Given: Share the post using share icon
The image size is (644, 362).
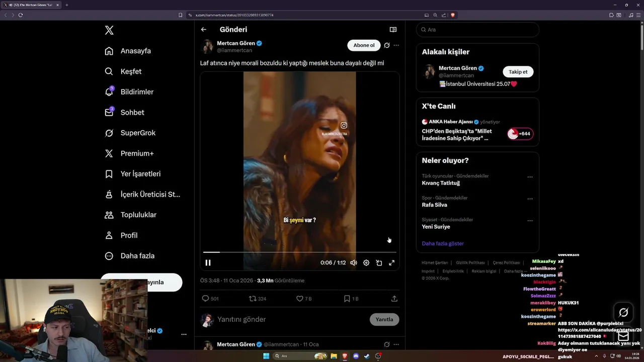Looking at the screenshot, I should tap(394, 299).
